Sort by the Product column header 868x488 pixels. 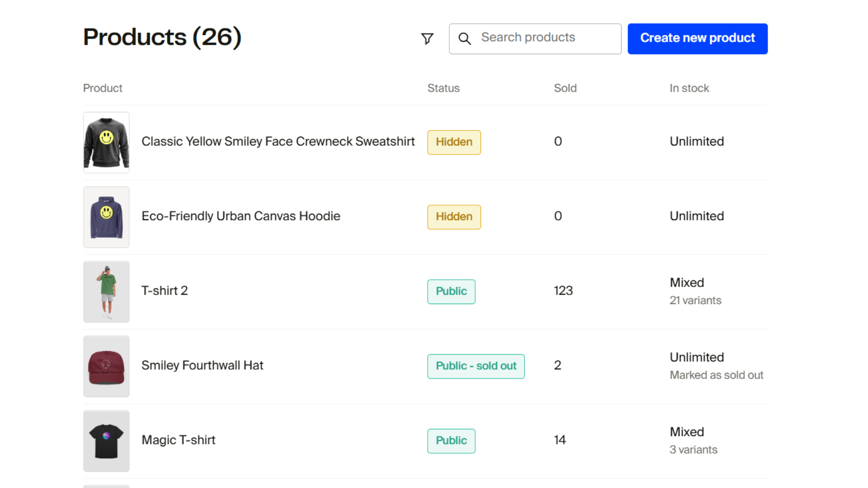[x=103, y=88]
